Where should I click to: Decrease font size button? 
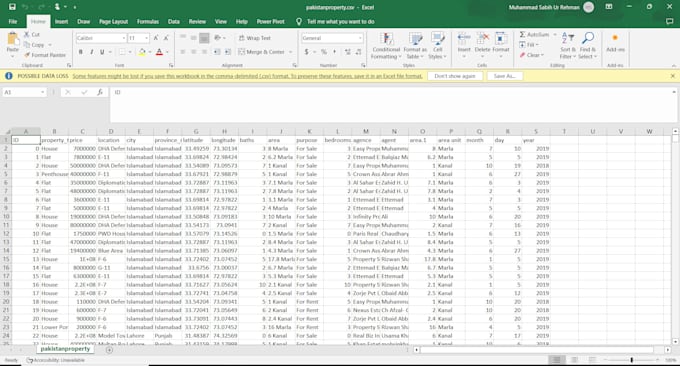166,38
